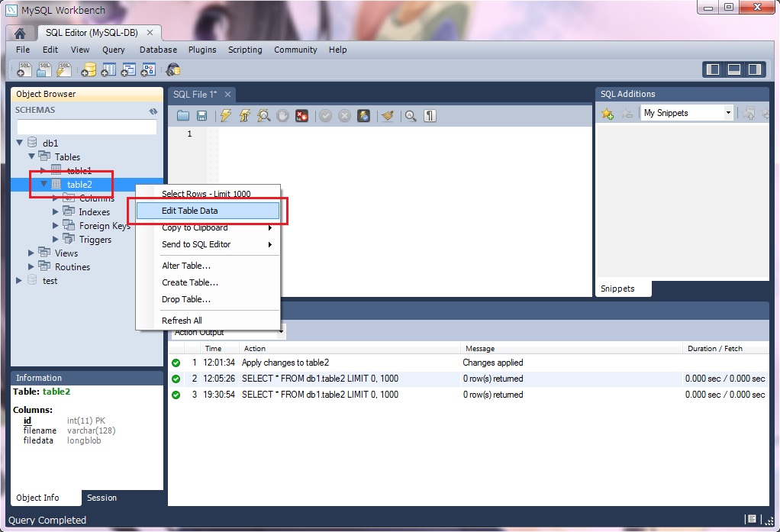Click the Home tab icon
Viewport: 780px width, 532px height.
tap(20, 33)
